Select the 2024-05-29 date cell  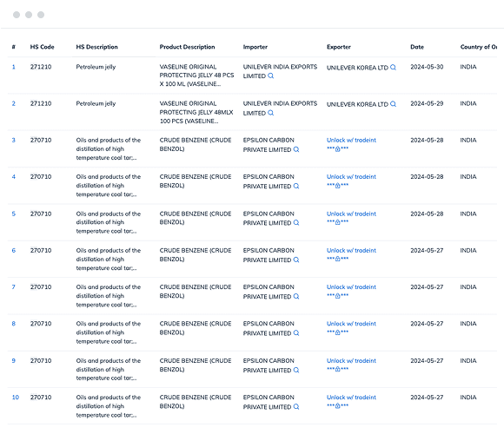coord(427,103)
